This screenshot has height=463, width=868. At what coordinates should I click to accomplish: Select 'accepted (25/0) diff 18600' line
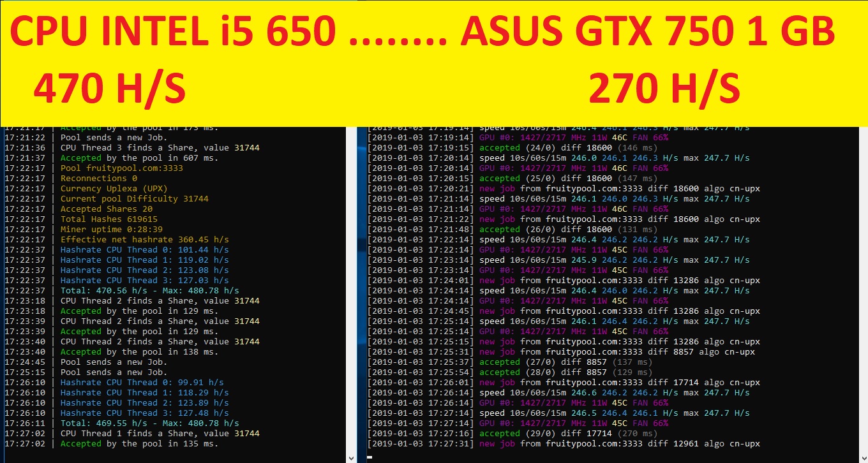(513, 179)
